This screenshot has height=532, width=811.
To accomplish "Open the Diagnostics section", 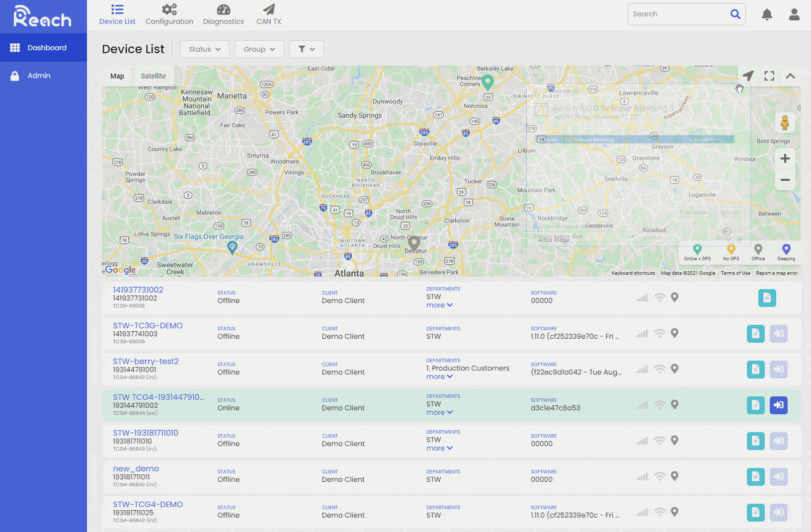I will pyautogui.click(x=223, y=14).
